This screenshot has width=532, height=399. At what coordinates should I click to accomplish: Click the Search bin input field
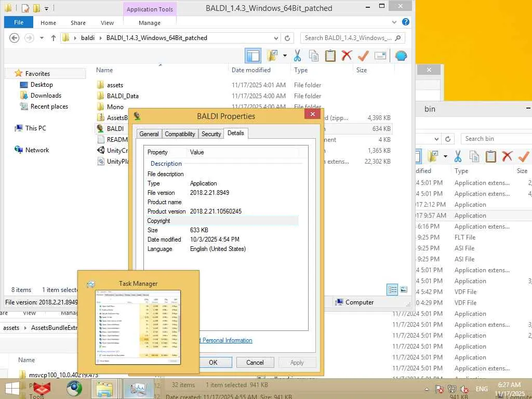coord(496,138)
